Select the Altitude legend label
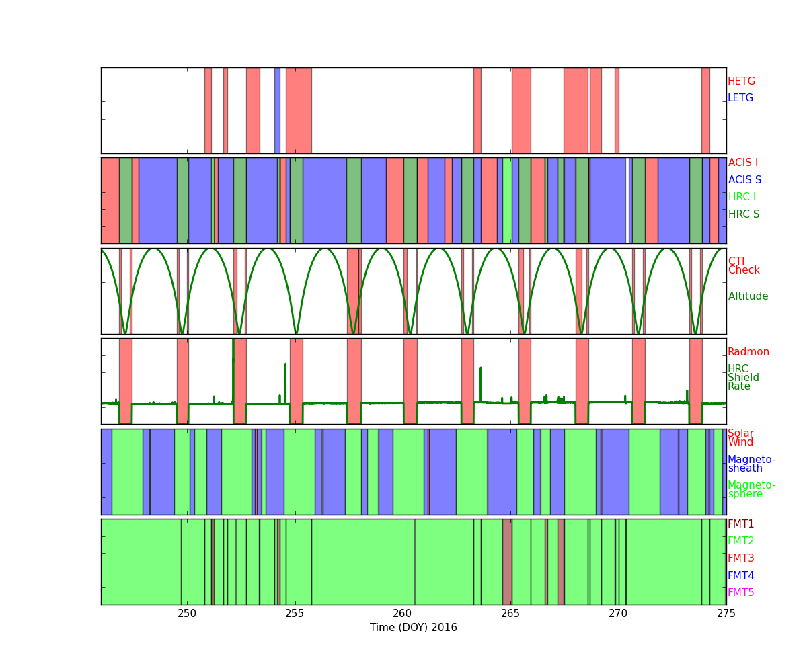The width and height of the screenshot is (807, 672). (748, 296)
